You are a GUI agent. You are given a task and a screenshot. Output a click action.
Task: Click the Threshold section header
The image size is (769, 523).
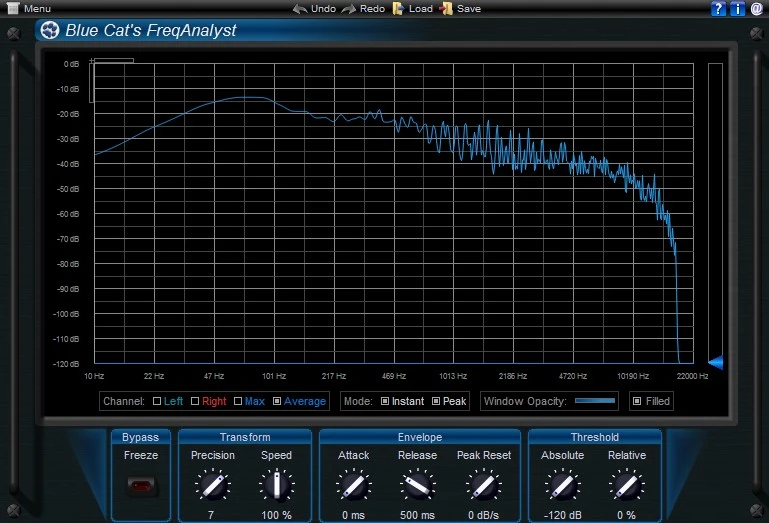tap(595, 437)
